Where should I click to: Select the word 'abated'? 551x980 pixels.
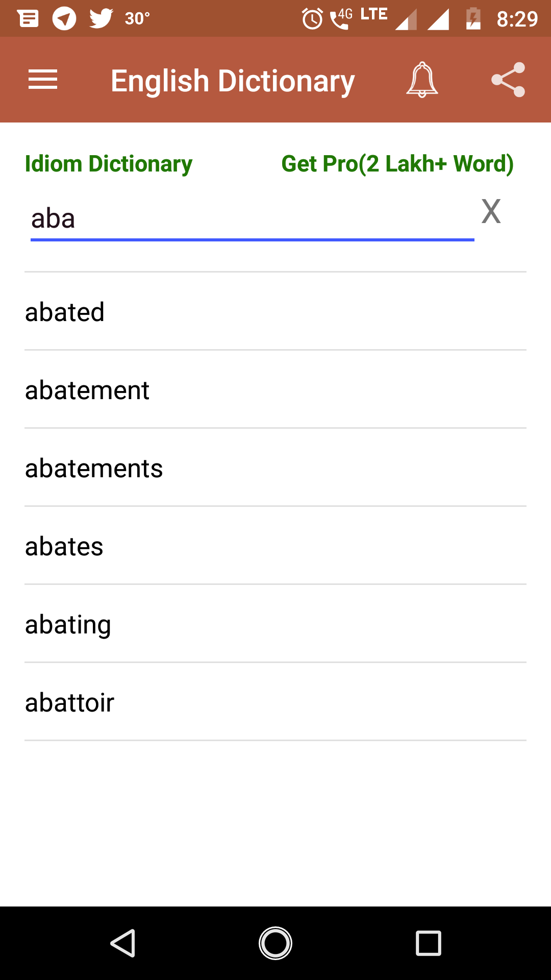coord(65,312)
